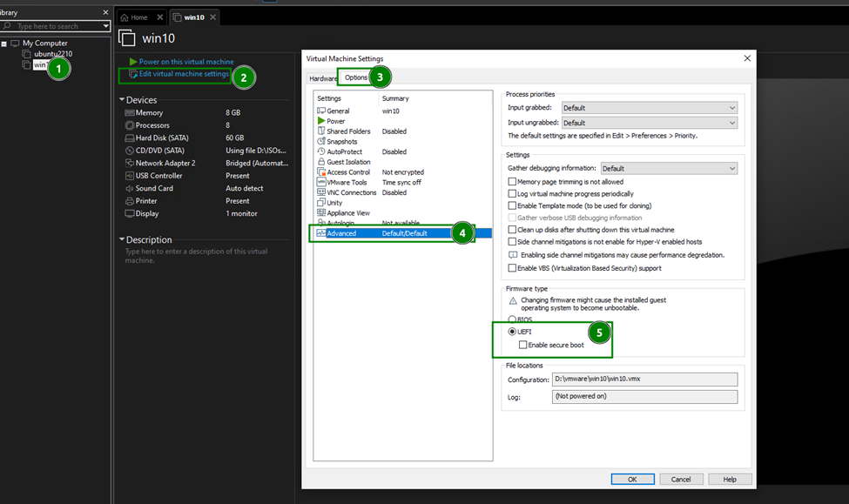This screenshot has width=849, height=504.
Task: Collapse the Devices section
Action: coord(122,100)
